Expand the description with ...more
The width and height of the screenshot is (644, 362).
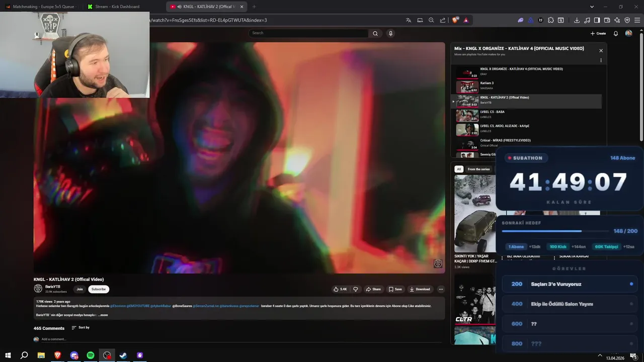tap(103, 315)
